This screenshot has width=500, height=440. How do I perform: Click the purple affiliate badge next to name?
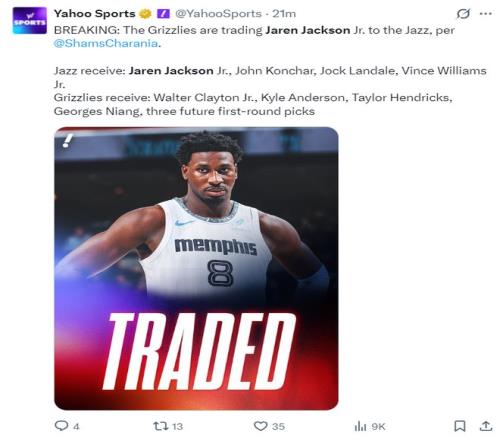pos(163,14)
